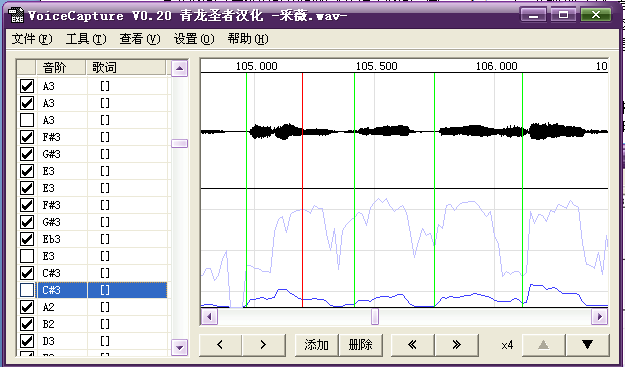Click the 添加 button
This screenshot has height=367, width=625.
click(x=316, y=345)
